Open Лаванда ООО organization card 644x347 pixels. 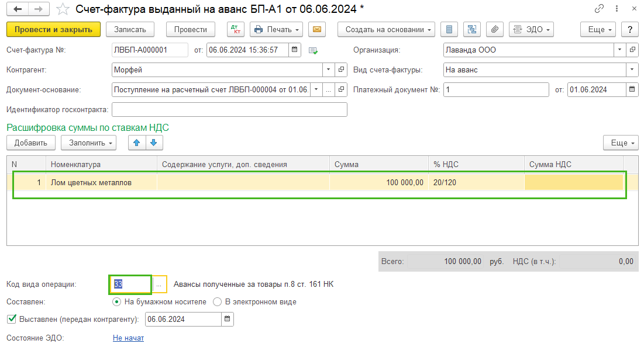(x=632, y=50)
